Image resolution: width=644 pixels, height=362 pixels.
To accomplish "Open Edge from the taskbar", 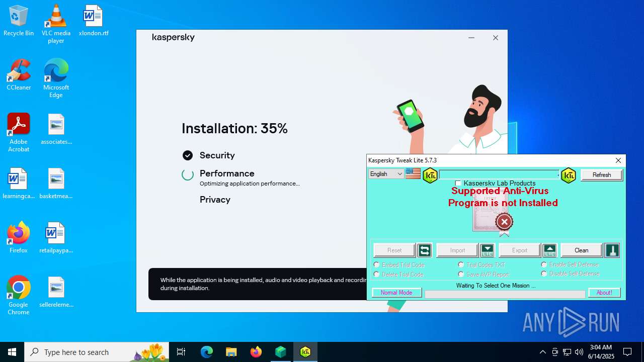I will pos(207,352).
